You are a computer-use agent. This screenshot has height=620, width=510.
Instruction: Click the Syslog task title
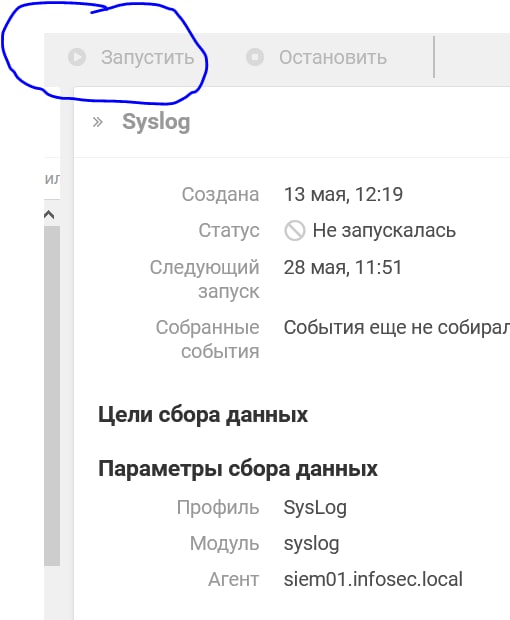tap(156, 122)
